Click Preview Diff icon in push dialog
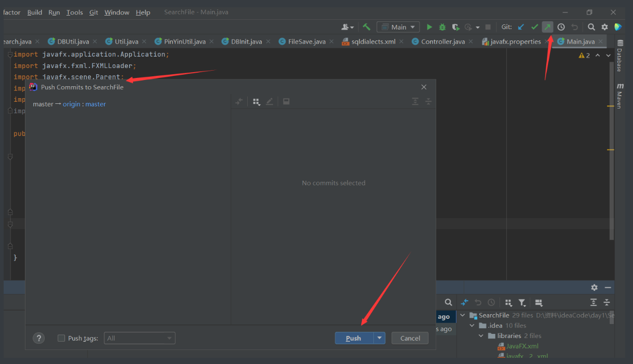Image resolution: width=633 pixels, height=364 pixels. [286, 101]
